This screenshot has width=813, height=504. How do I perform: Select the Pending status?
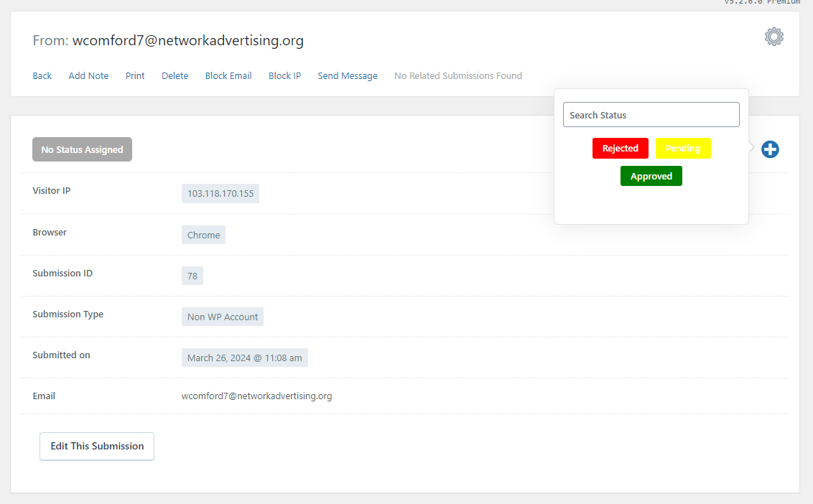682,148
